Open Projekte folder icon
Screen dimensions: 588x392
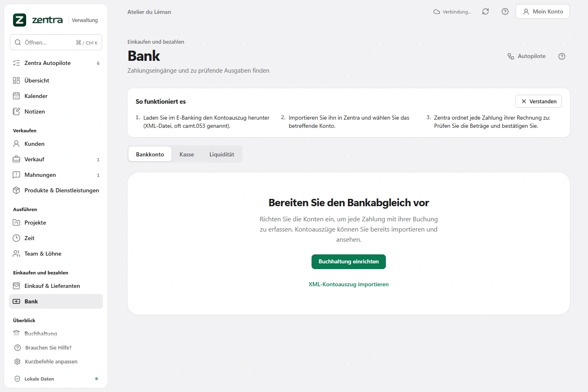[16, 223]
